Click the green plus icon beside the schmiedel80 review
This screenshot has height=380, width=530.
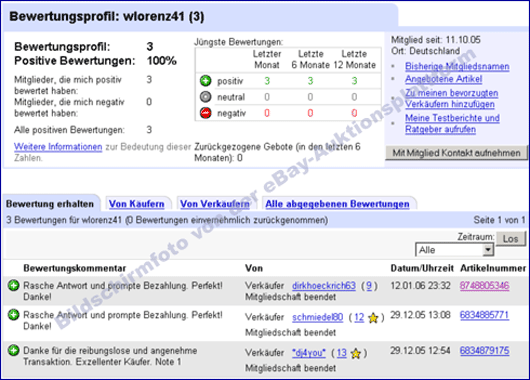14,315
